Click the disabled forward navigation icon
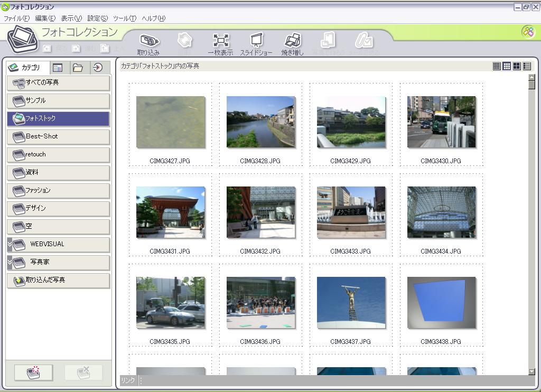Screen dimensions: 541x392 (76, 49)
